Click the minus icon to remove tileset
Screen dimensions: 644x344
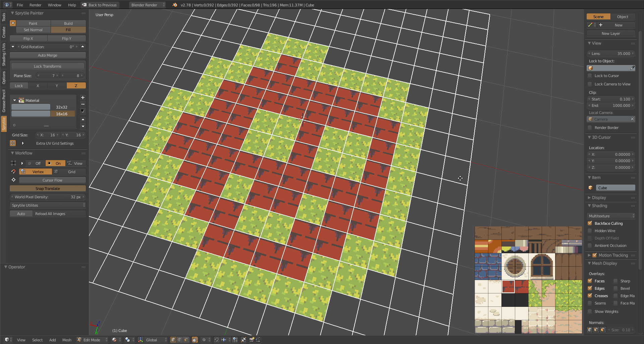coord(83,104)
